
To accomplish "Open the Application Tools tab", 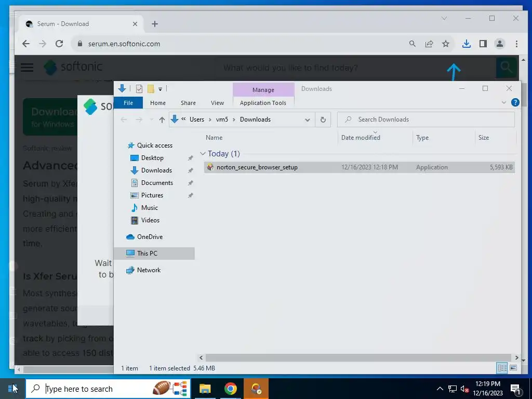I will tap(263, 103).
